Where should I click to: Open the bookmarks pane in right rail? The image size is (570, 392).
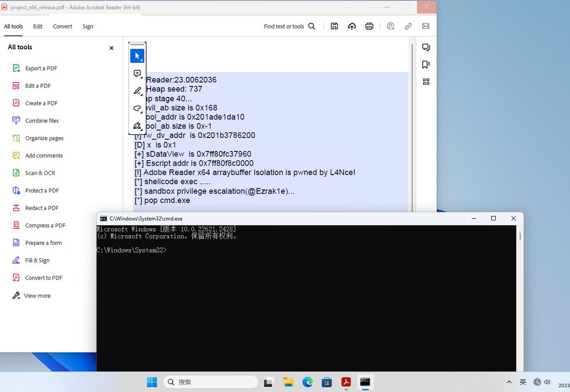(x=426, y=65)
